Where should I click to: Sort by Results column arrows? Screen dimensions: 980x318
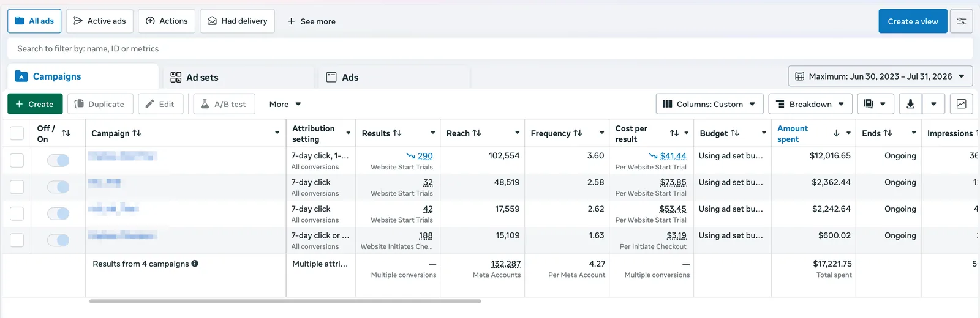tap(397, 133)
